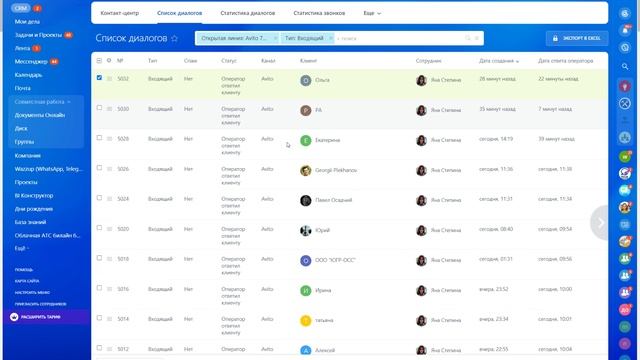Open row actions menu for dialog 5028
This screenshot has width=640, height=360.
109,139
